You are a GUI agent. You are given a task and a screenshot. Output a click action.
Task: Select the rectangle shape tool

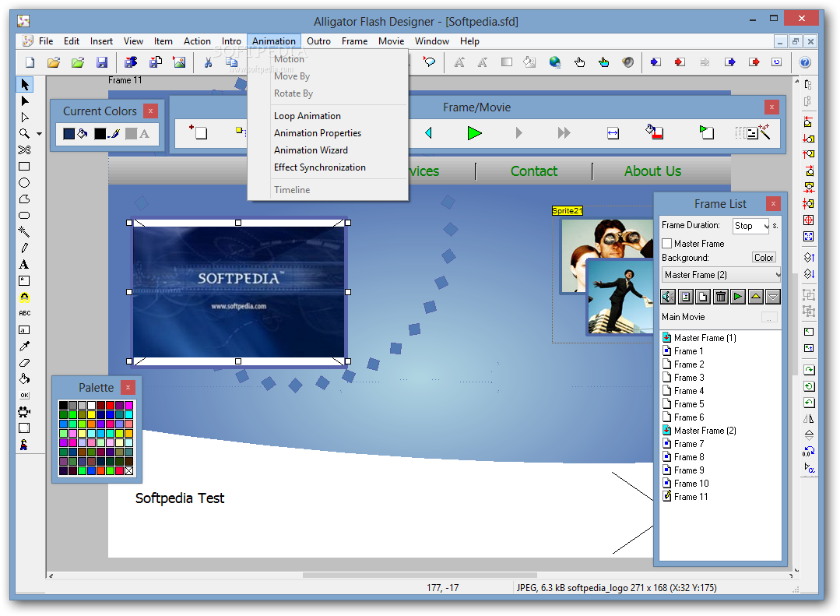[24, 167]
